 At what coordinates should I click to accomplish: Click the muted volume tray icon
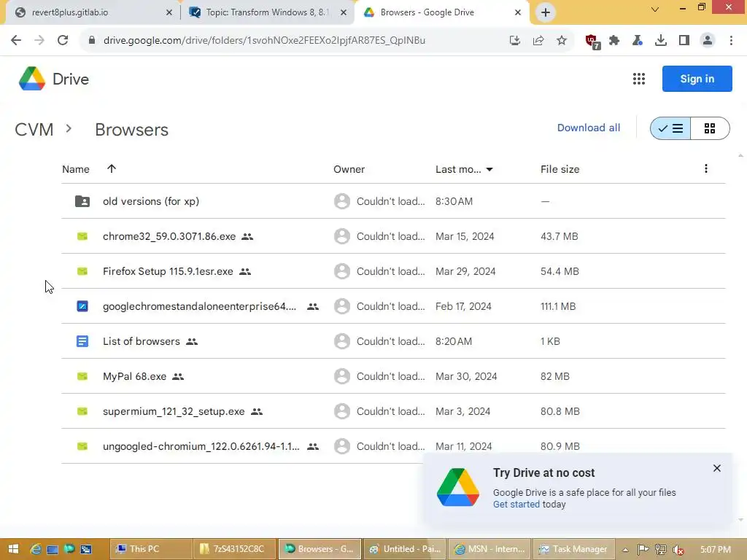tap(678, 550)
